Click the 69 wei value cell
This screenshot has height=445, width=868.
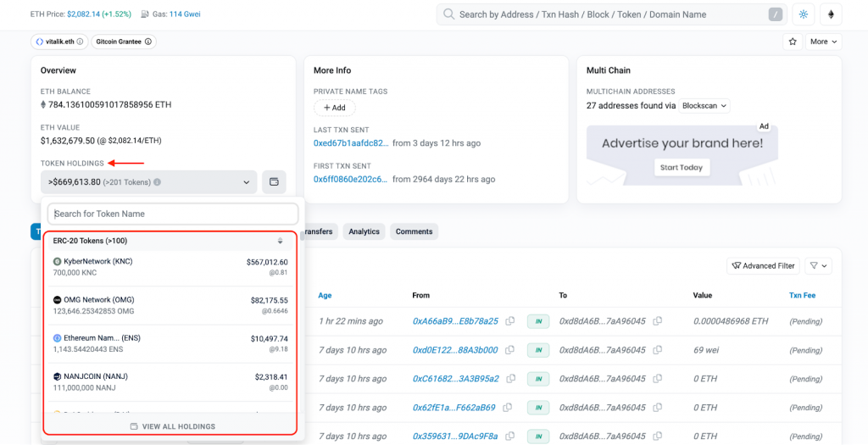[x=706, y=350]
